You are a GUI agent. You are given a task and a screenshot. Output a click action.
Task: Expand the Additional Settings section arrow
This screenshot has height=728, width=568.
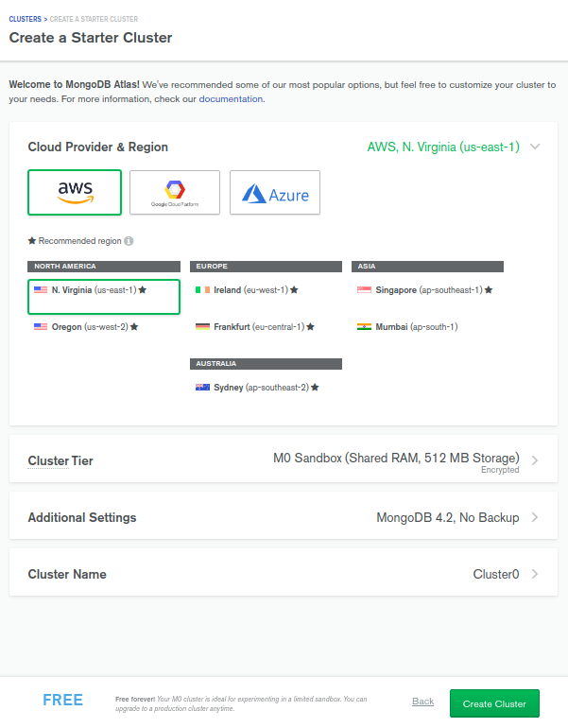[x=535, y=517]
